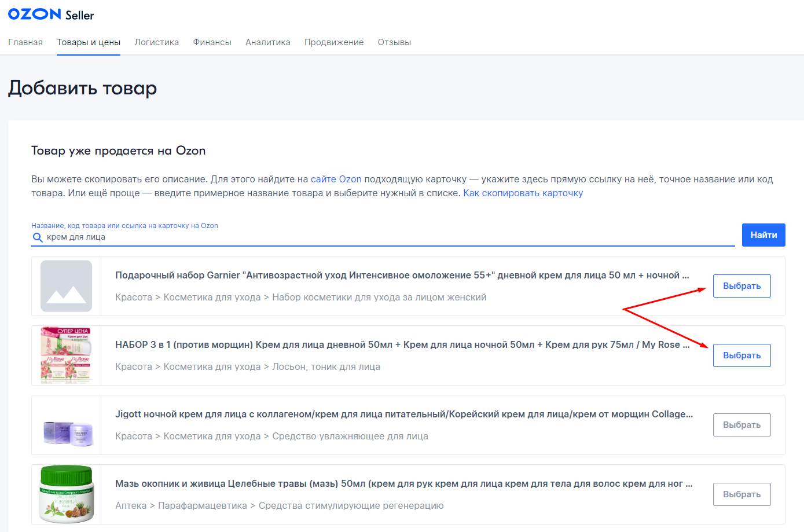804x532 pixels.
Task: Open the Как скопировать карточку link
Action: tap(523, 193)
